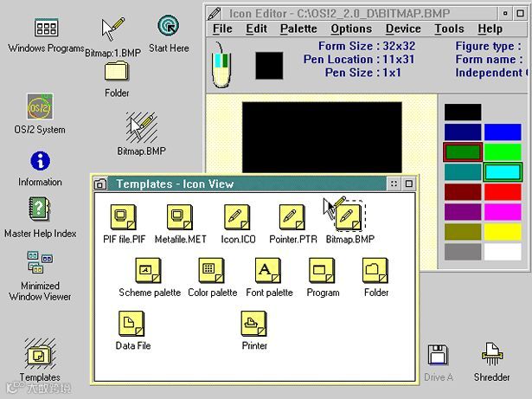
Task: Select the Bitmap:1.BMP desktop icon
Action: [113, 29]
